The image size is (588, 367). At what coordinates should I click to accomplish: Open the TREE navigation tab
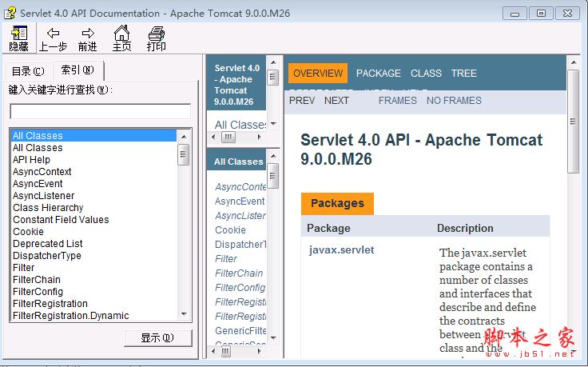point(464,74)
